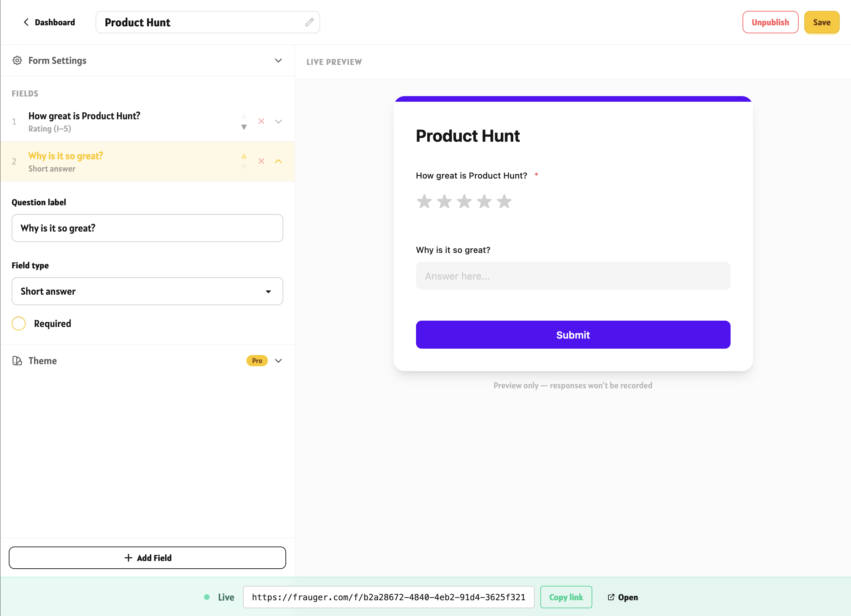
Task: Click the pencil edit icon in title field
Action: coord(309,22)
